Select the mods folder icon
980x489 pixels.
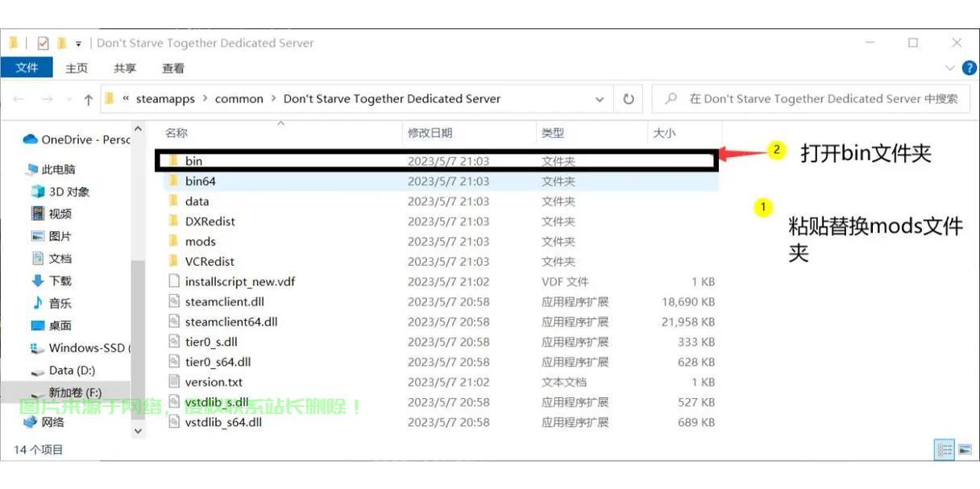[x=173, y=242]
